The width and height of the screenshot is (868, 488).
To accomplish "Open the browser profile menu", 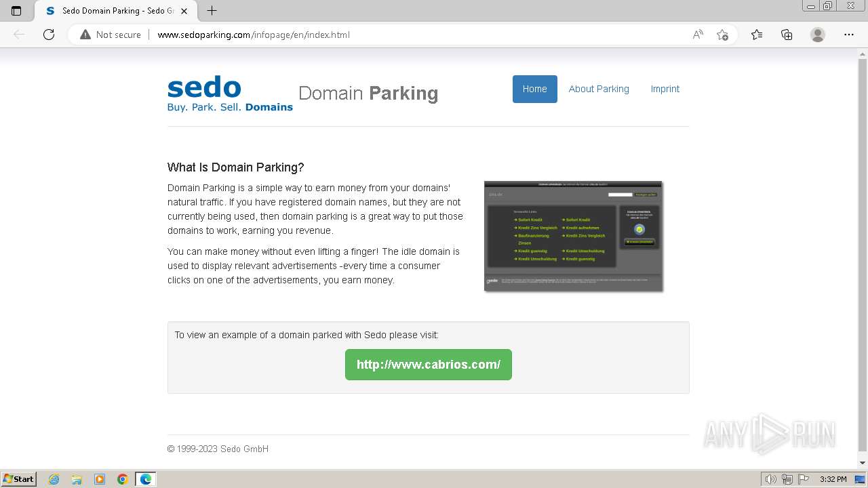I will pos(818,35).
